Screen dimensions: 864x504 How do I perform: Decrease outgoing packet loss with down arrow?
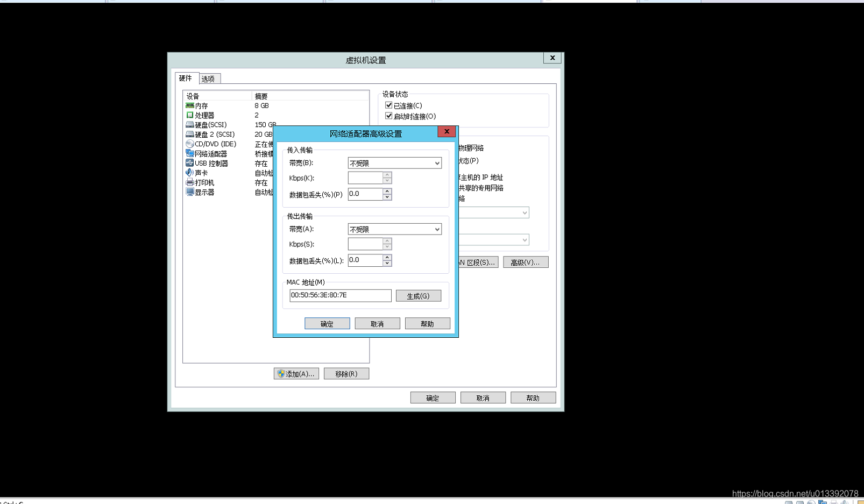(387, 264)
